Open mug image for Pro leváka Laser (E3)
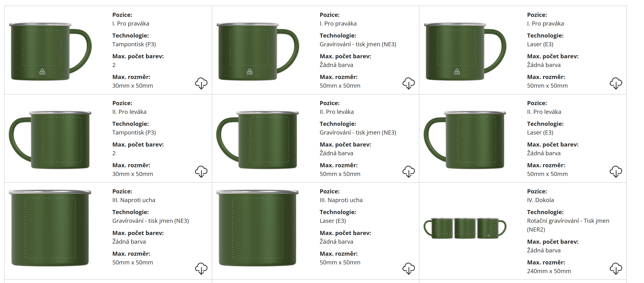The width and height of the screenshot is (644, 283). [x=465, y=140]
